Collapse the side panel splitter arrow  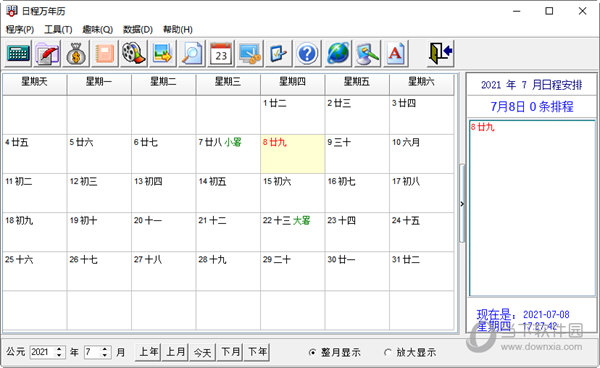tap(462, 204)
